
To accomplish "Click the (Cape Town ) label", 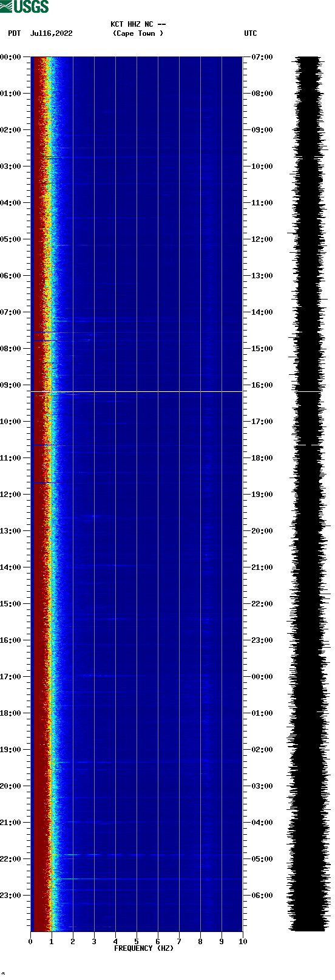I will click(x=138, y=33).
